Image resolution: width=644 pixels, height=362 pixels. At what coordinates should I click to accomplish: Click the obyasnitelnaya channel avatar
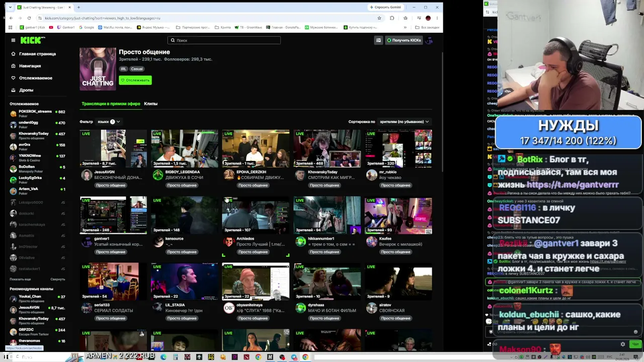pyautogui.click(x=229, y=308)
